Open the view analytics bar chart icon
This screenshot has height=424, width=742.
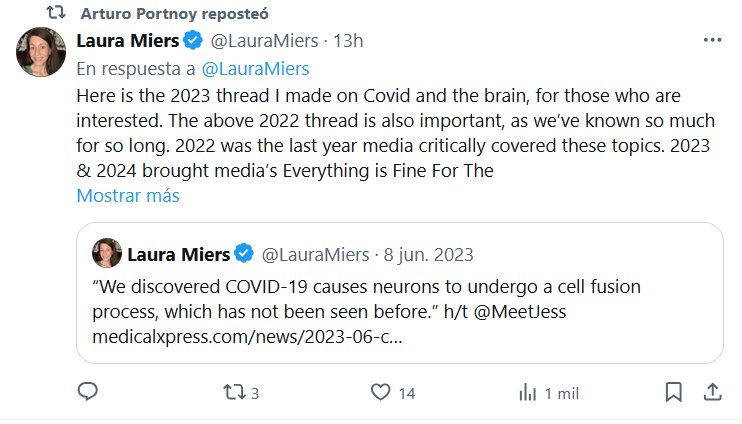point(528,393)
